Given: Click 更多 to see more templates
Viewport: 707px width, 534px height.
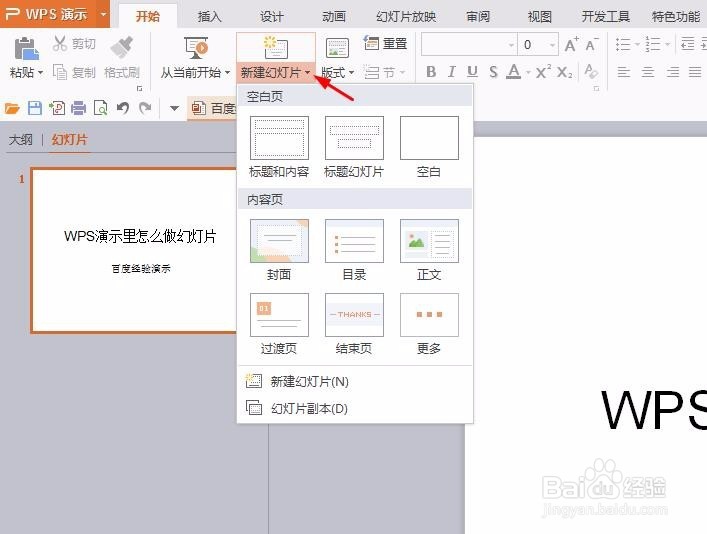Looking at the screenshot, I should (x=429, y=315).
